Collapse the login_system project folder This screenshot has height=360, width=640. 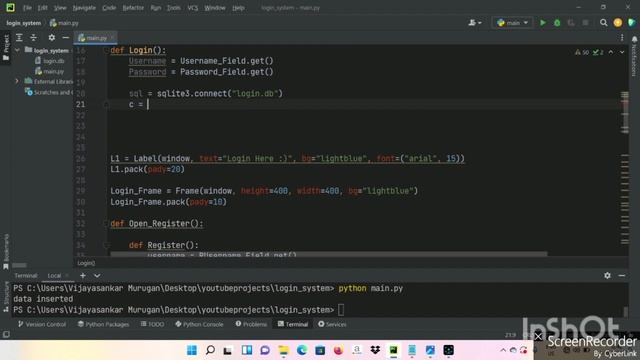point(17,50)
